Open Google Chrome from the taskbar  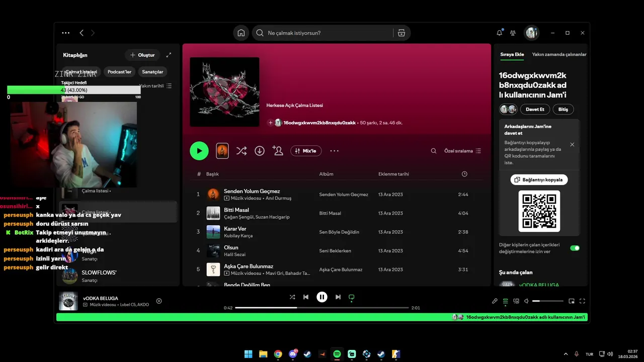click(x=278, y=354)
